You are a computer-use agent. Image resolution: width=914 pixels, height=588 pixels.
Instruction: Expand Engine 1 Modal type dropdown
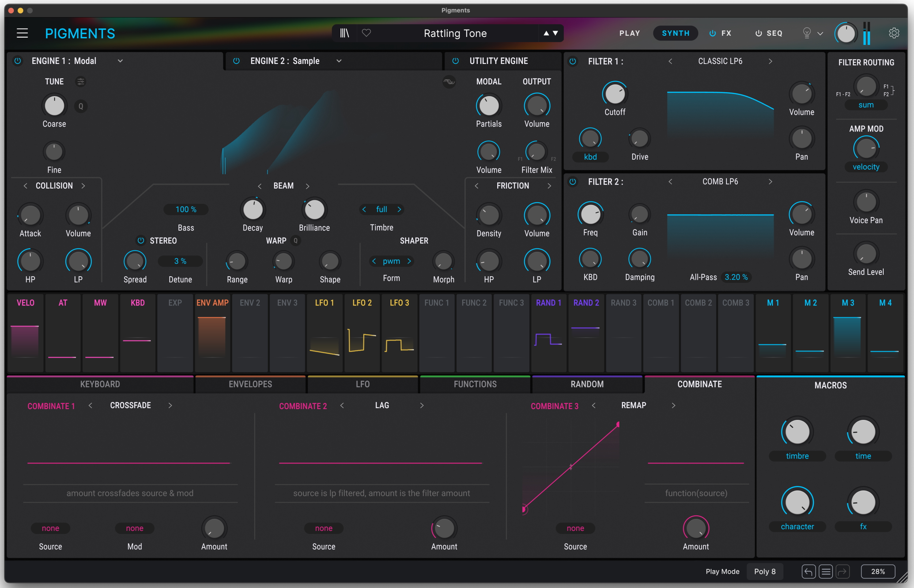click(x=120, y=61)
